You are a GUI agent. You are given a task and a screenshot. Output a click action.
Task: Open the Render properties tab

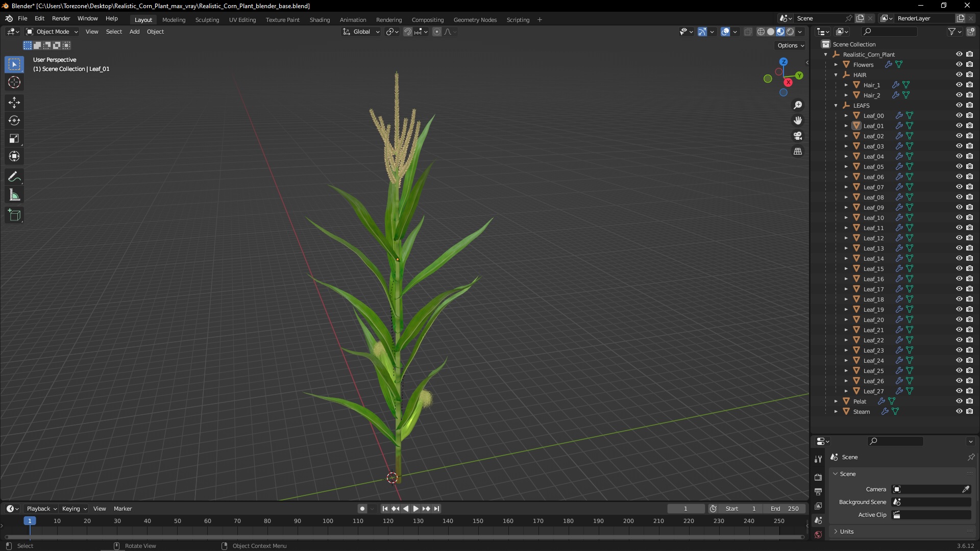point(818,478)
